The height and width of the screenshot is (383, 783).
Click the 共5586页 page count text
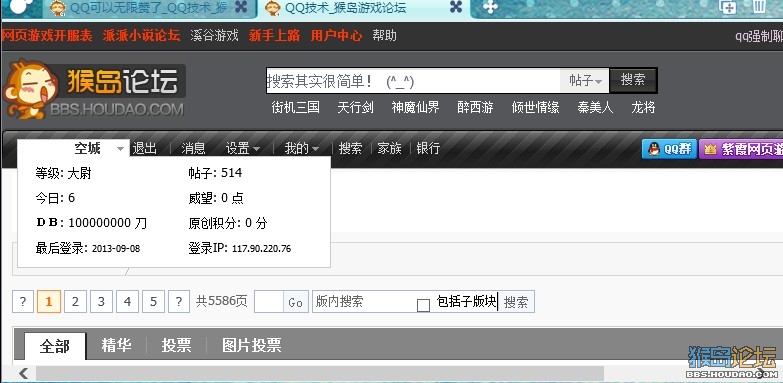221,301
